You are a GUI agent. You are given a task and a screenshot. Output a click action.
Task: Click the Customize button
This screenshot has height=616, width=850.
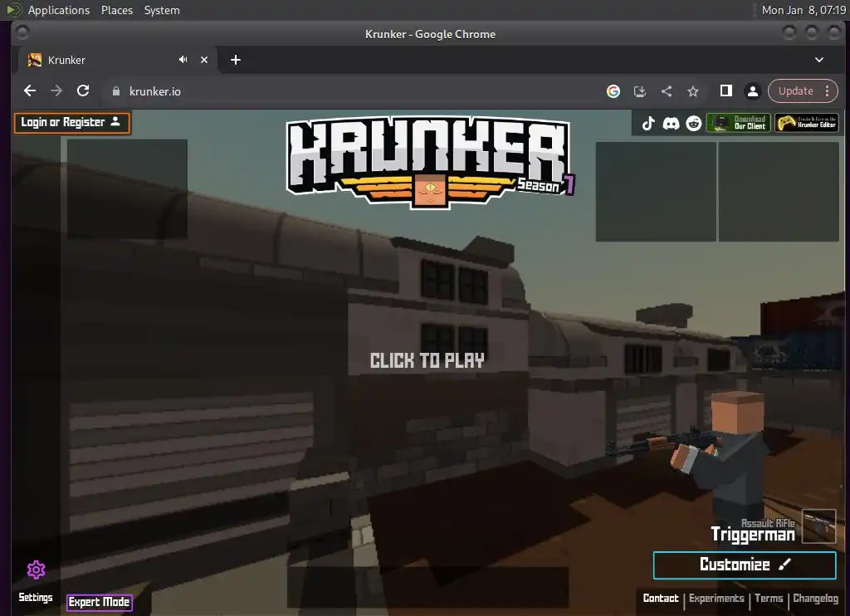(745, 565)
